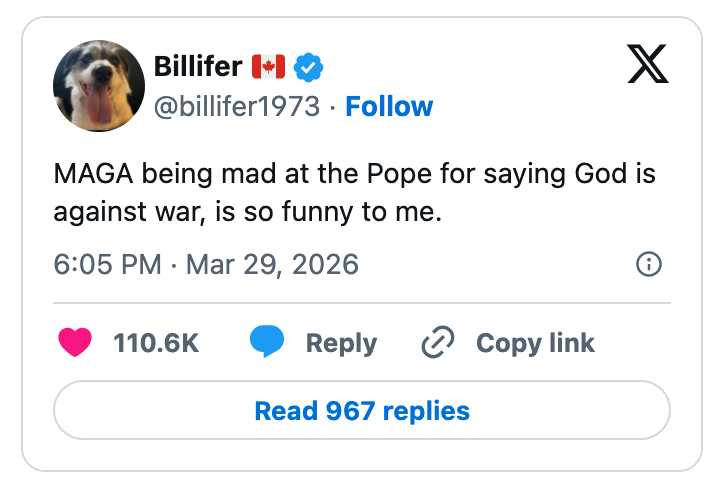Click the Follow link
The height and width of the screenshot is (494, 722).
click(389, 106)
